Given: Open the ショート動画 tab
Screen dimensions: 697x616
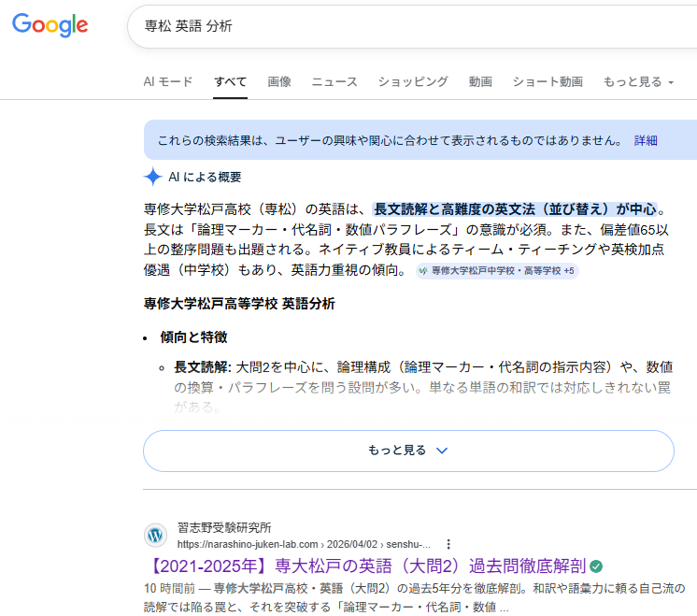Looking at the screenshot, I should pyautogui.click(x=548, y=82).
